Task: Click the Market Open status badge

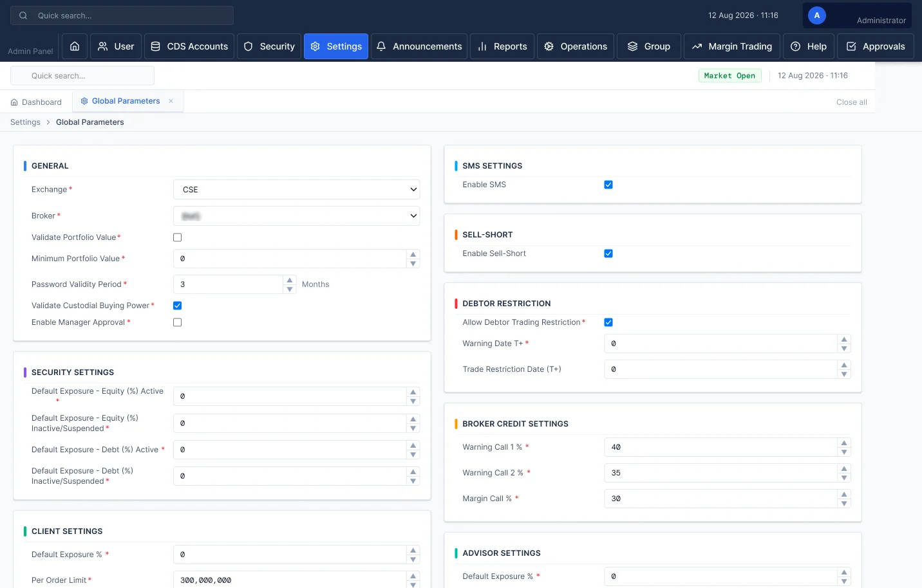Action: coord(730,76)
